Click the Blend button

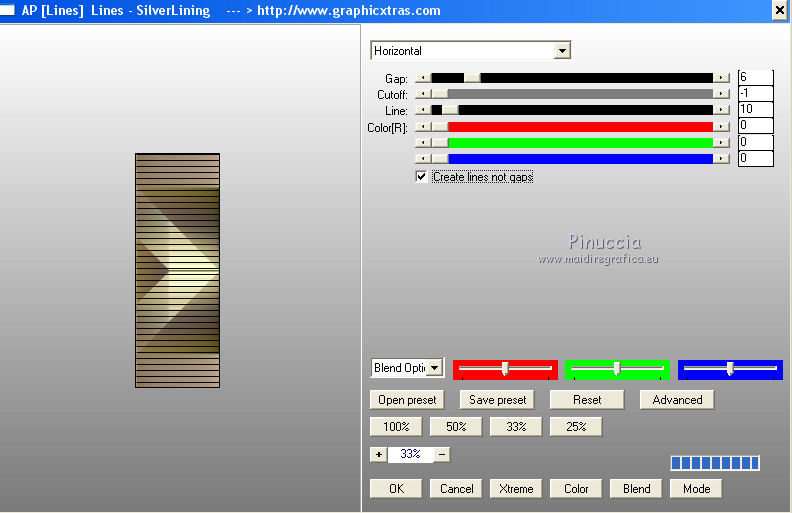pos(636,489)
